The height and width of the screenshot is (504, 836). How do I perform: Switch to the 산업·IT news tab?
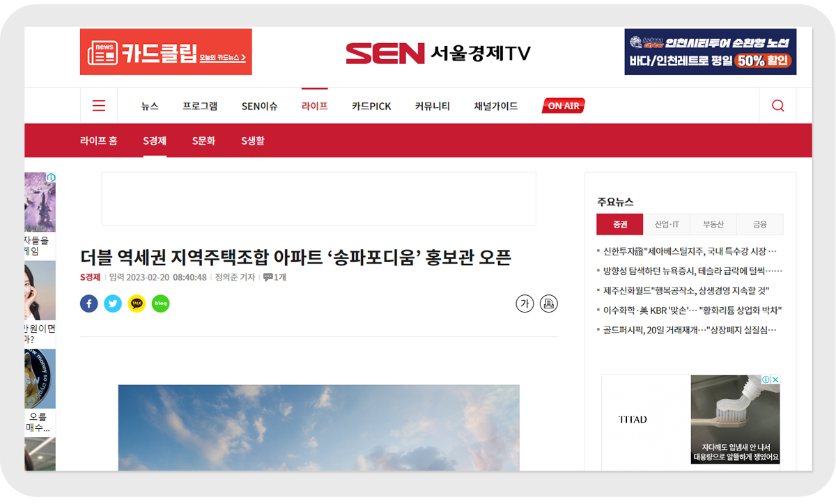tap(667, 224)
